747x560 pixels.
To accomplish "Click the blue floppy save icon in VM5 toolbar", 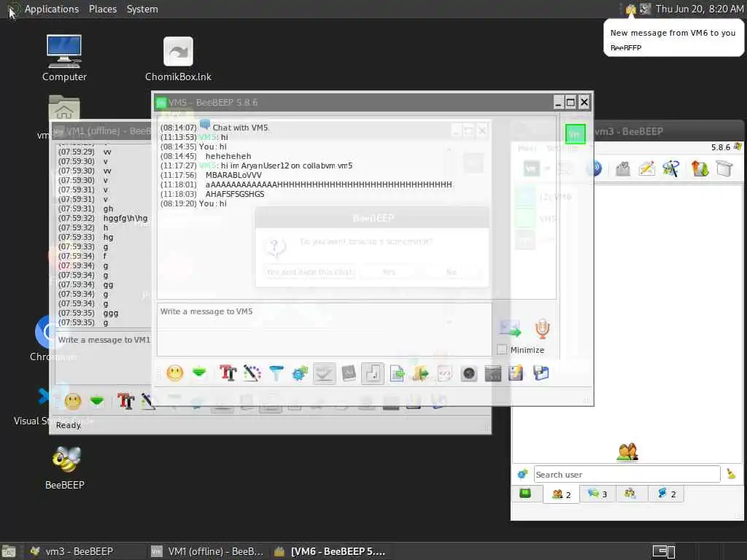I will [541, 373].
